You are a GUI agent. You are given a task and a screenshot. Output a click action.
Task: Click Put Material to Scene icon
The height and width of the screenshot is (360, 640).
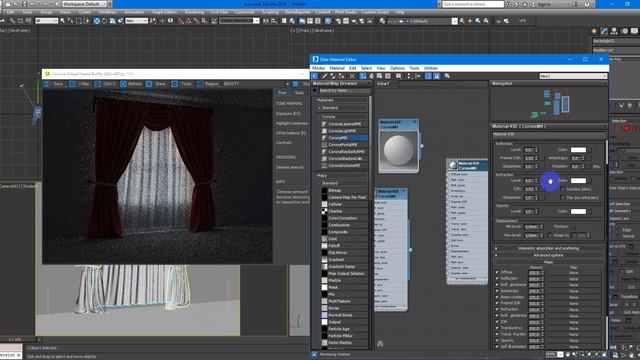click(x=333, y=76)
